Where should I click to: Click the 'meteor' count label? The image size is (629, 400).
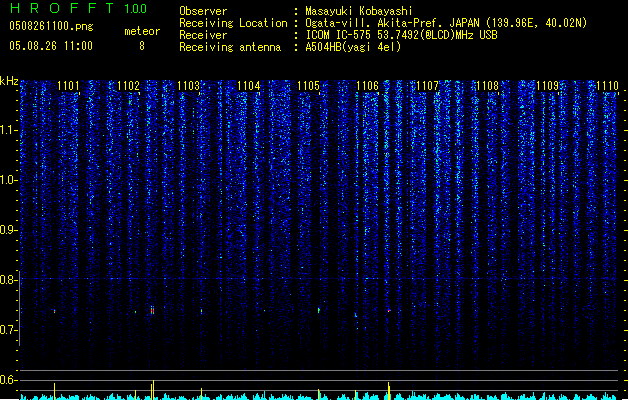pyautogui.click(x=142, y=31)
